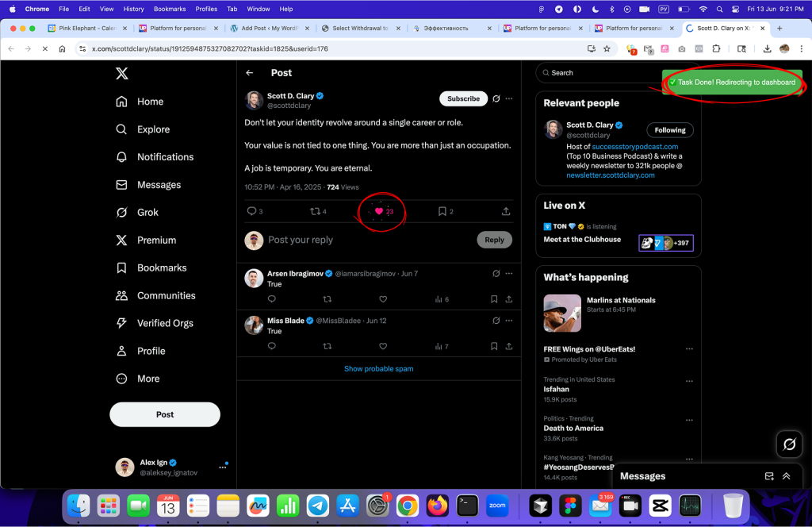Image resolution: width=812 pixels, height=527 pixels.
Task: Open Premium in the sidebar
Action: click(x=146, y=240)
